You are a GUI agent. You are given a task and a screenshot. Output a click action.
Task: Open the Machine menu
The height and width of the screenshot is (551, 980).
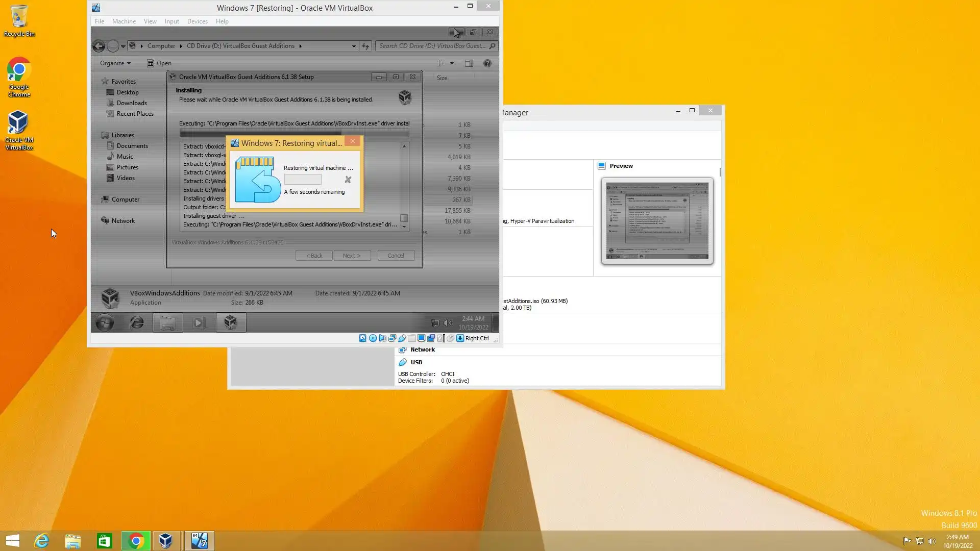124,21
